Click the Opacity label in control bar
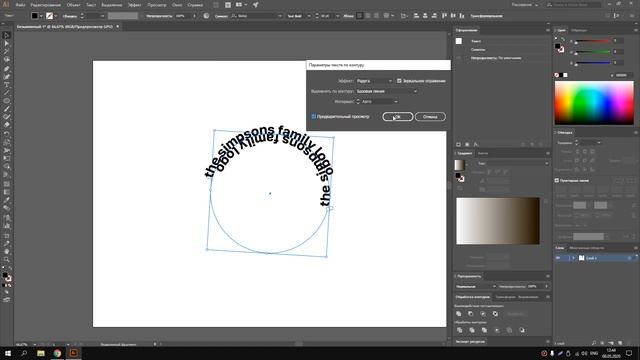The height and width of the screenshot is (360, 640). click(x=159, y=16)
